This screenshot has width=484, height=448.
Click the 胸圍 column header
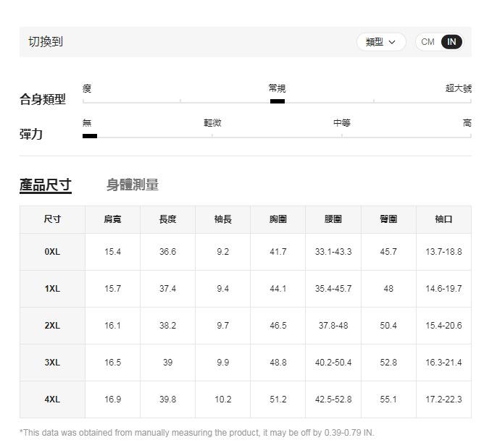pos(278,219)
